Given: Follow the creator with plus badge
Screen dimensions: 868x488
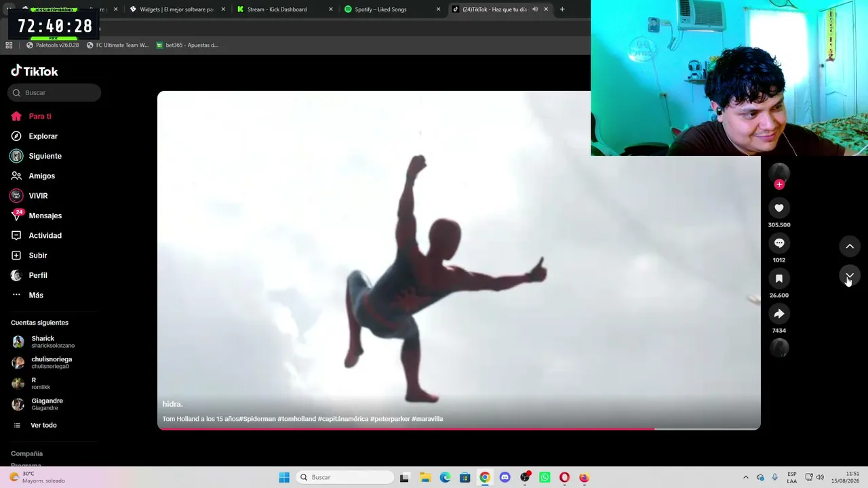Looking at the screenshot, I should click(779, 184).
